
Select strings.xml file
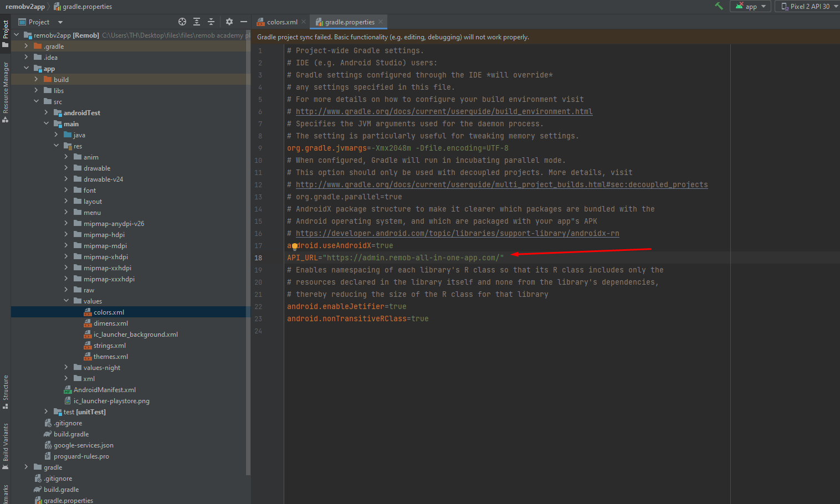point(110,346)
